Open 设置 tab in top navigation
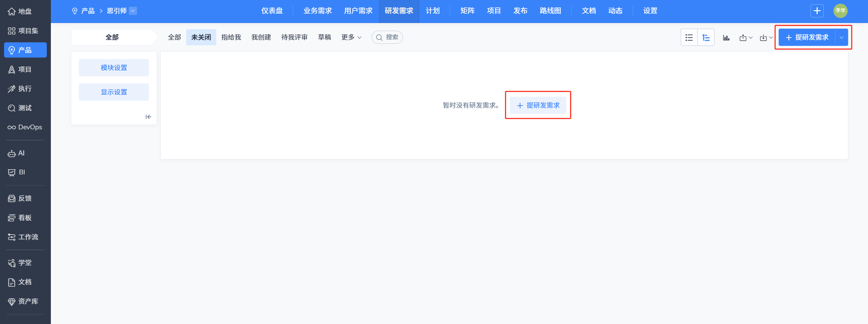This screenshot has width=868, height=324. coord(650,11)
